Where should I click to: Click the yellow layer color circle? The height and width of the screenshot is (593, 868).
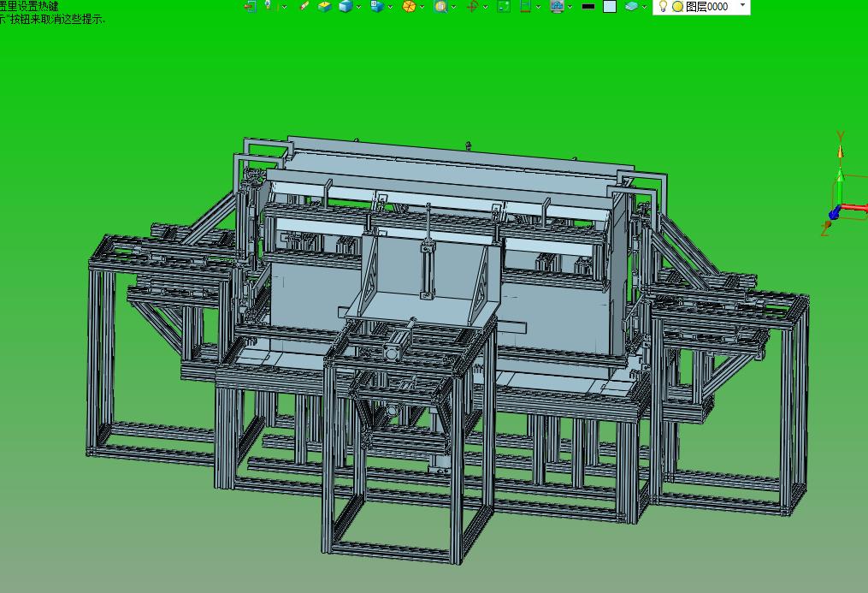point(677,7)
